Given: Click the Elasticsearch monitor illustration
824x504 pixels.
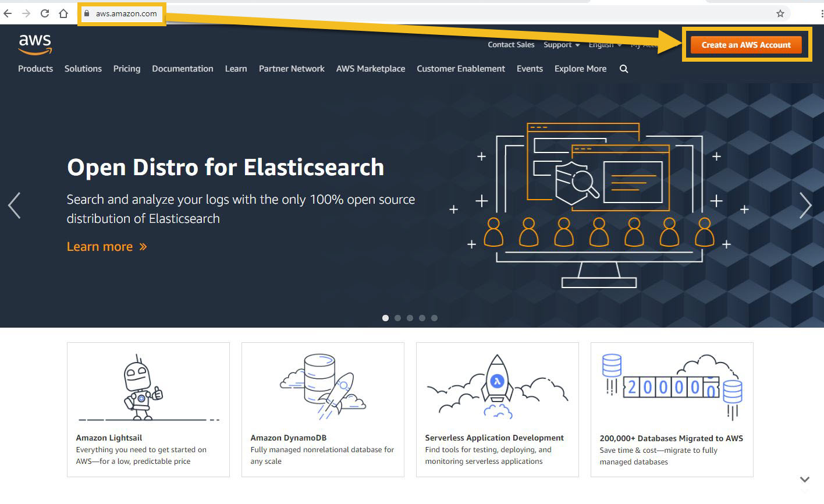Looking at the screenshot, I should pyautogui.click(x=599, y=205).
